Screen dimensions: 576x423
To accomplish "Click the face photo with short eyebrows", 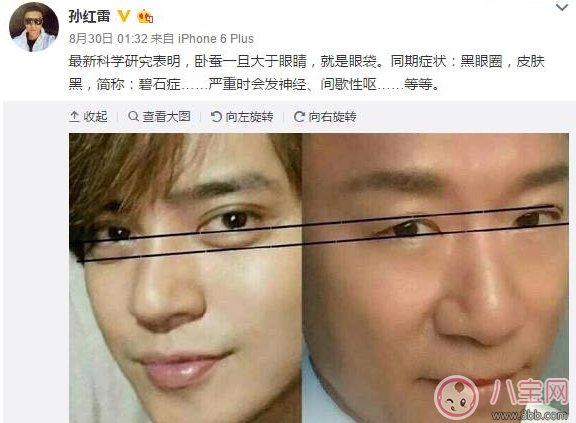I will [x=435, y=278].
